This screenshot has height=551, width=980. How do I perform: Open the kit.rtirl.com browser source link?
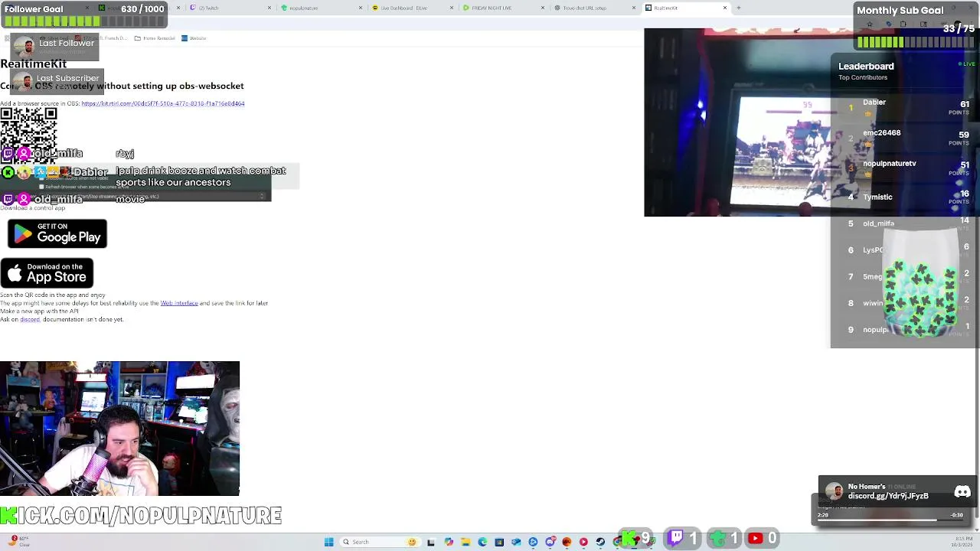click(x=163, y=103)
